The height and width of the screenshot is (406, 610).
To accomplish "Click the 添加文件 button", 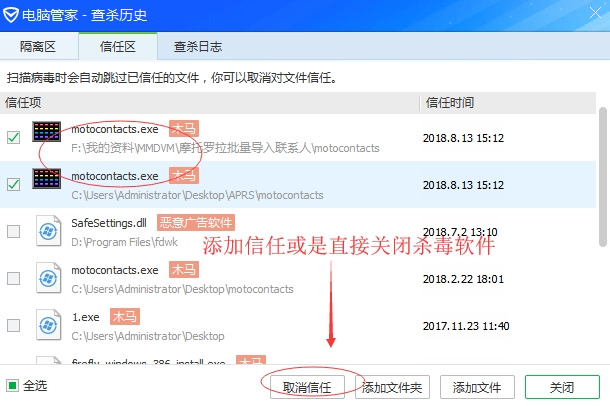I will (477, 387).
